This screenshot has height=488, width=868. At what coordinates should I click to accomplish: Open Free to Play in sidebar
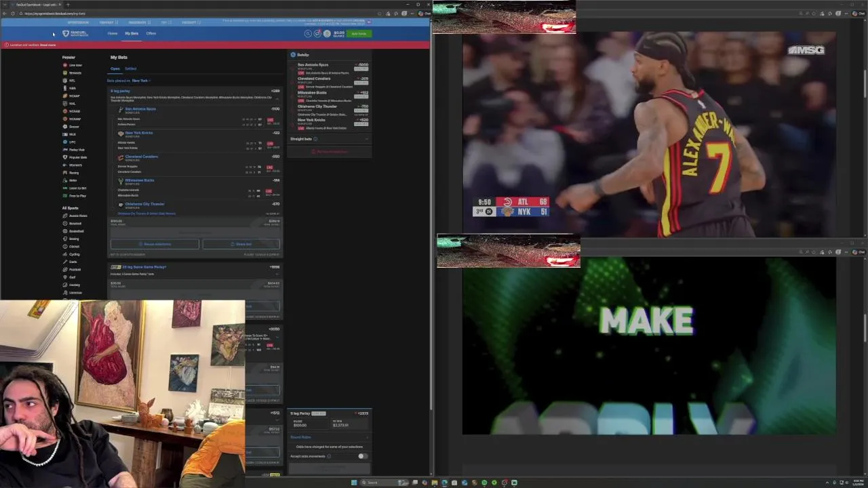tap(75, 196)
